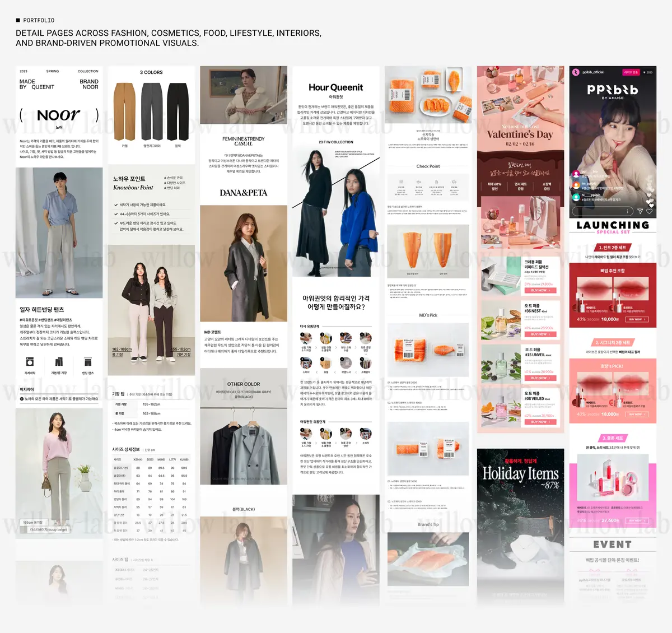The image size is (672, 633).
Task: Click the 엽서 세트 증정 benefit label
Action: point(521,187)
